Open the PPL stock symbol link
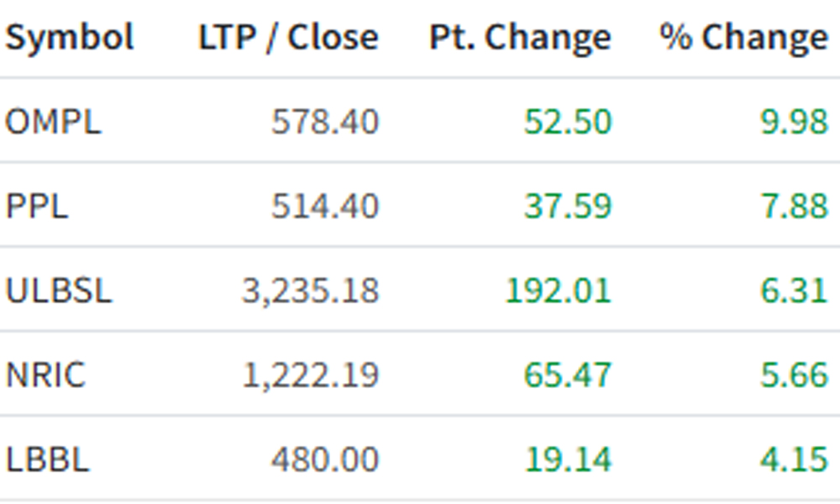The image size is (840, 504). 37,206
